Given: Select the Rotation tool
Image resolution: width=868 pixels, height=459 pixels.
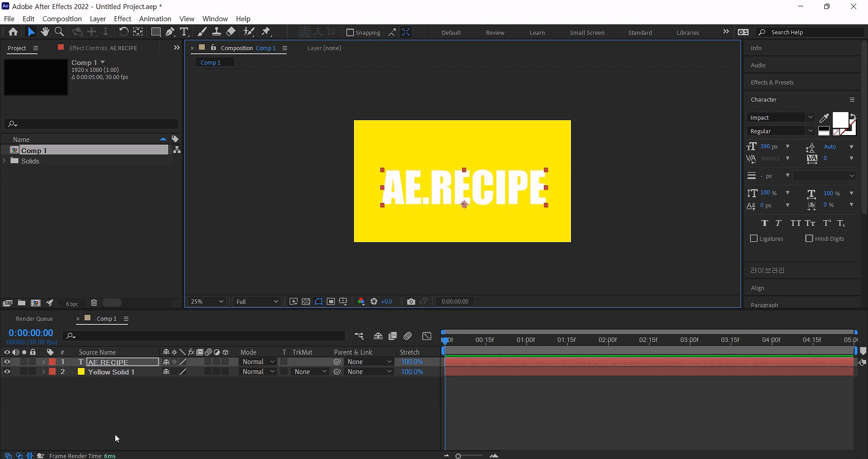Looking at the screenshot, I should (123, 32).
